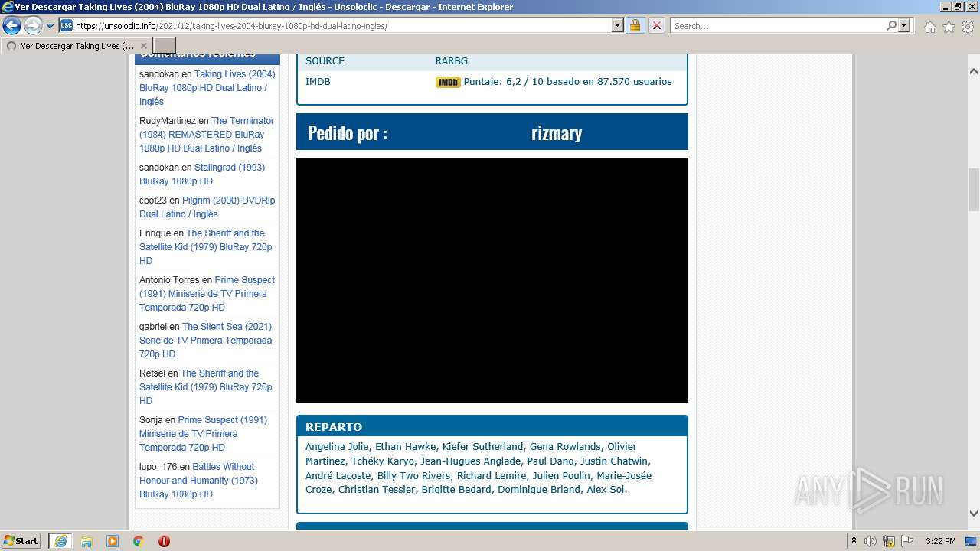The width and height of the screenshot is (980, 551).
Task: Click the vertical scrollbar thumb
Action: click(974, 190)
